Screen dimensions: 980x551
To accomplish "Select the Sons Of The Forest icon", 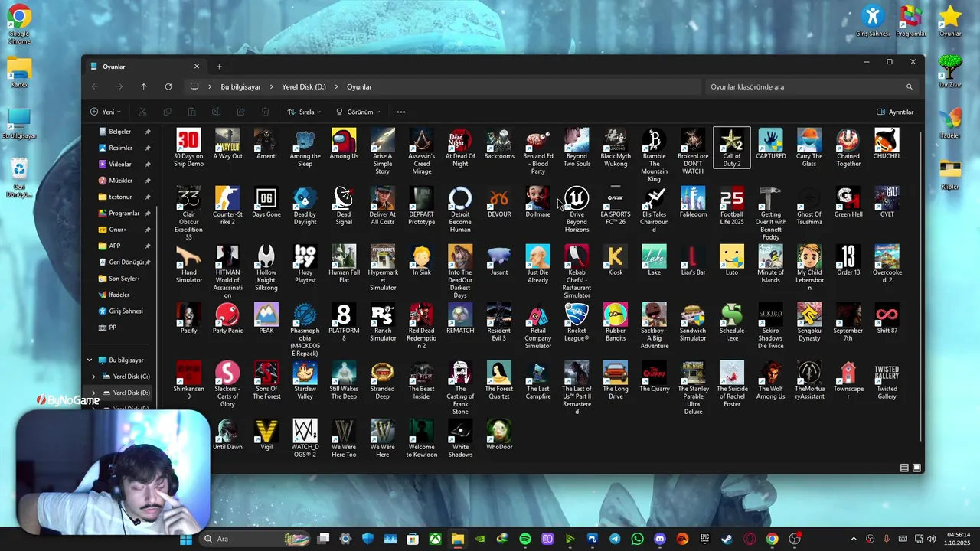I will [266, 381].
